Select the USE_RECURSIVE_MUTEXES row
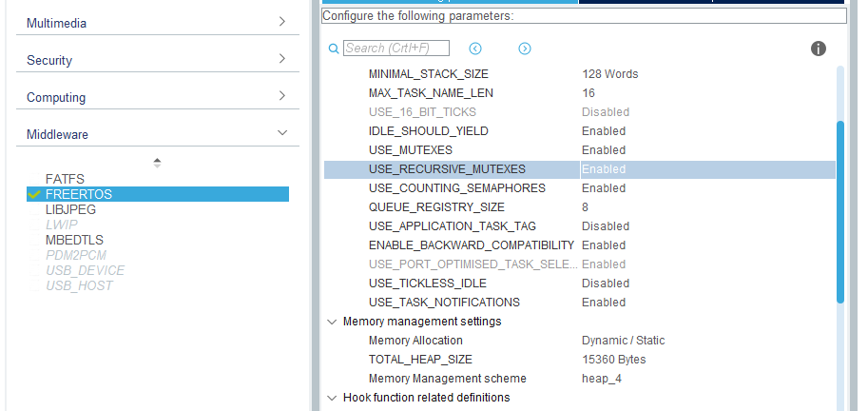The height and width of the screenshot is (411, 868). click(580, 169)
